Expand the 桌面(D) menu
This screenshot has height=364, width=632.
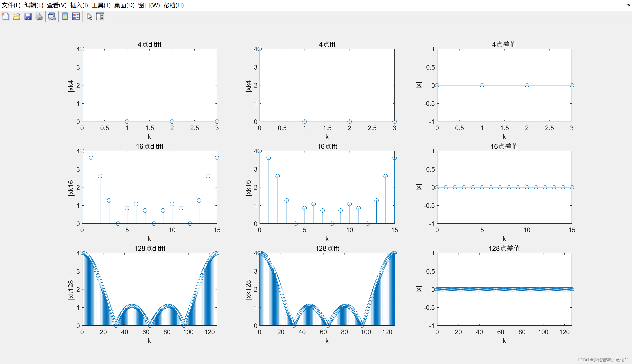point(124,5)
